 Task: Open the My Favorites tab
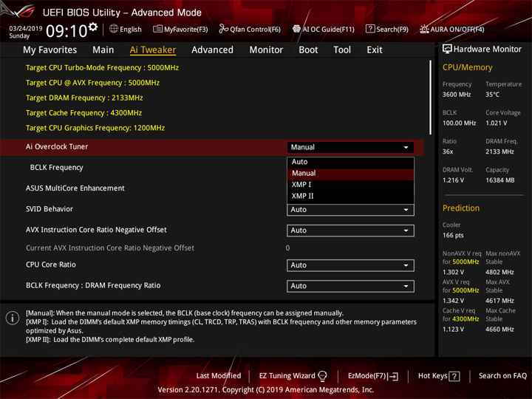(x=50, y=50)
